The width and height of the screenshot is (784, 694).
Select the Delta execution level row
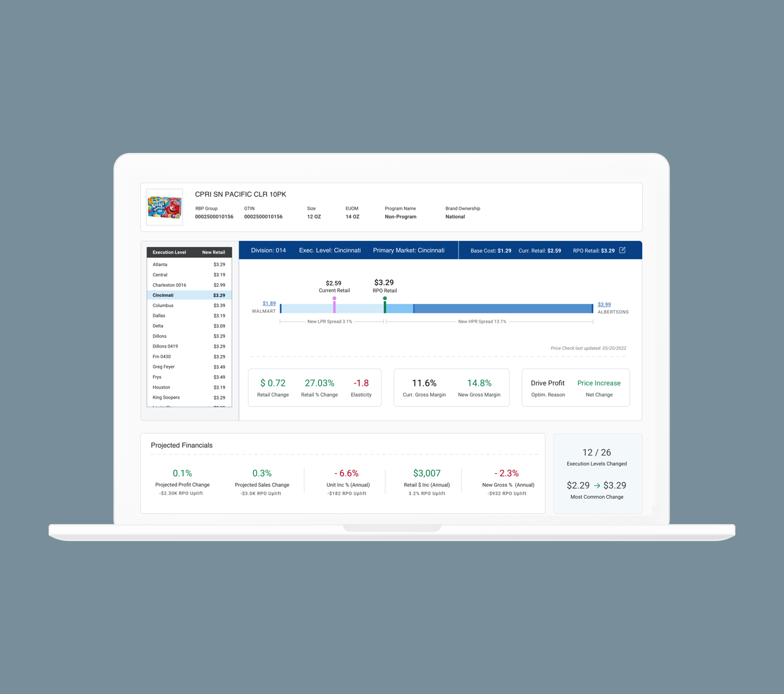189,326
